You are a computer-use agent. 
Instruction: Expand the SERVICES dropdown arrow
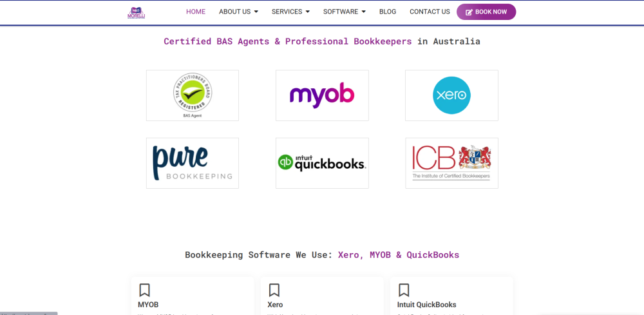click(308, 12)
